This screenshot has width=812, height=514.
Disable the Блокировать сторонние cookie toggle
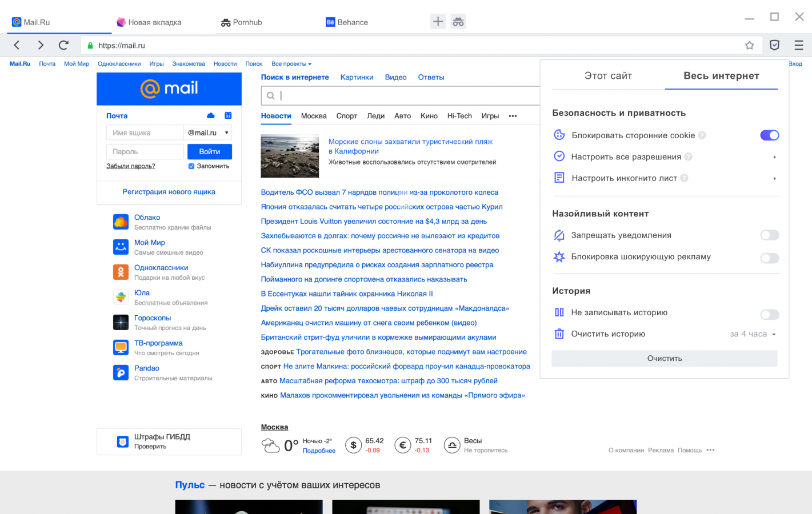coord(769,135)
